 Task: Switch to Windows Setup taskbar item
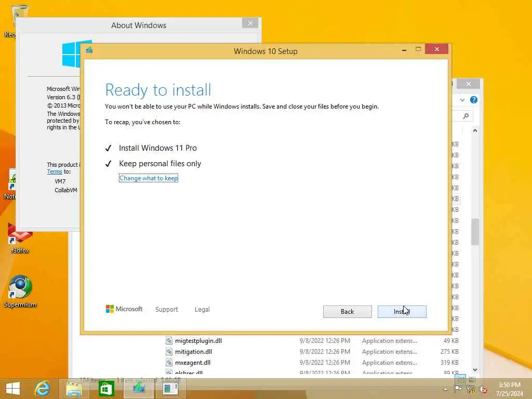139,389
